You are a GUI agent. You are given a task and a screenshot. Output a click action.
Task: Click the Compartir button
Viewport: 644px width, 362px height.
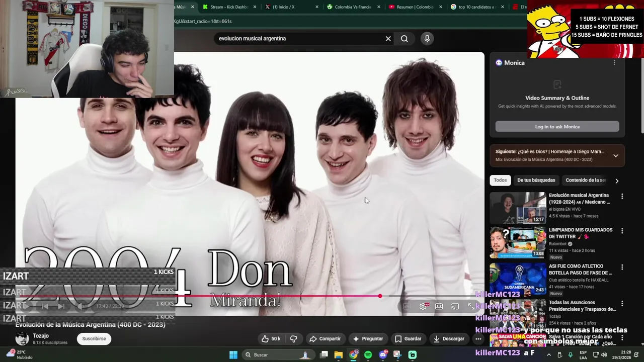click(325, 339)
